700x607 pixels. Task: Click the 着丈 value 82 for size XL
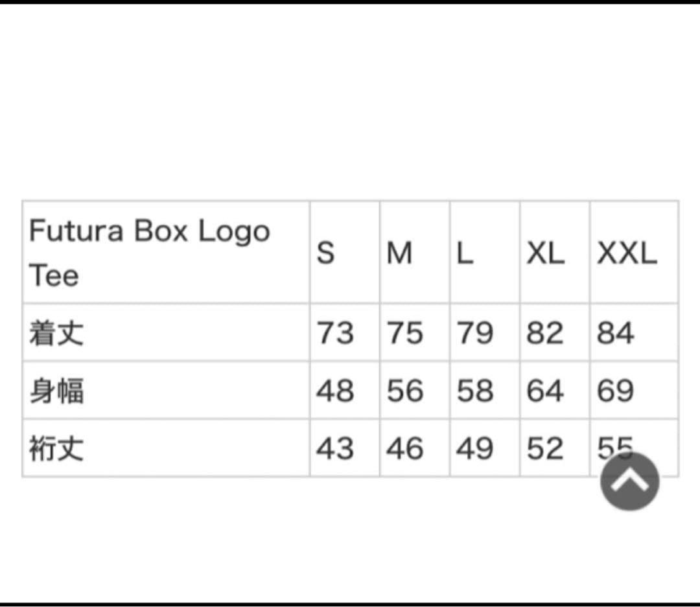pos(545,334)
